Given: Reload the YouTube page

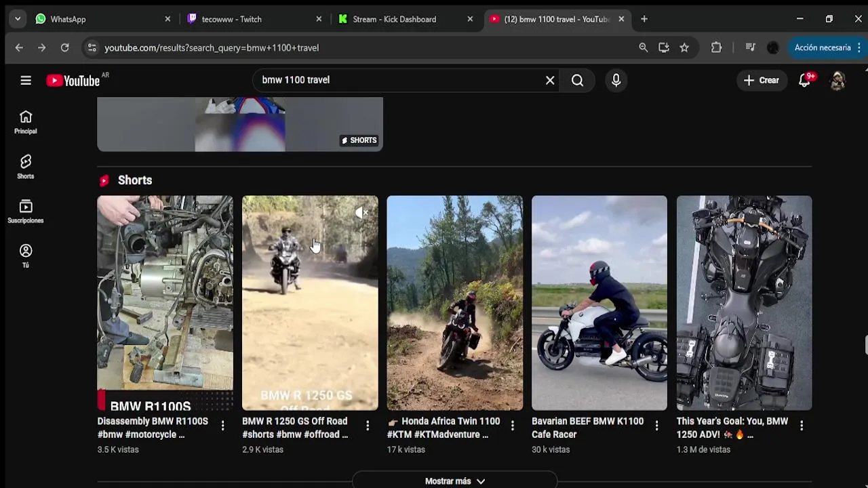Looking at the screenshot, I should (x=65, y=47).
